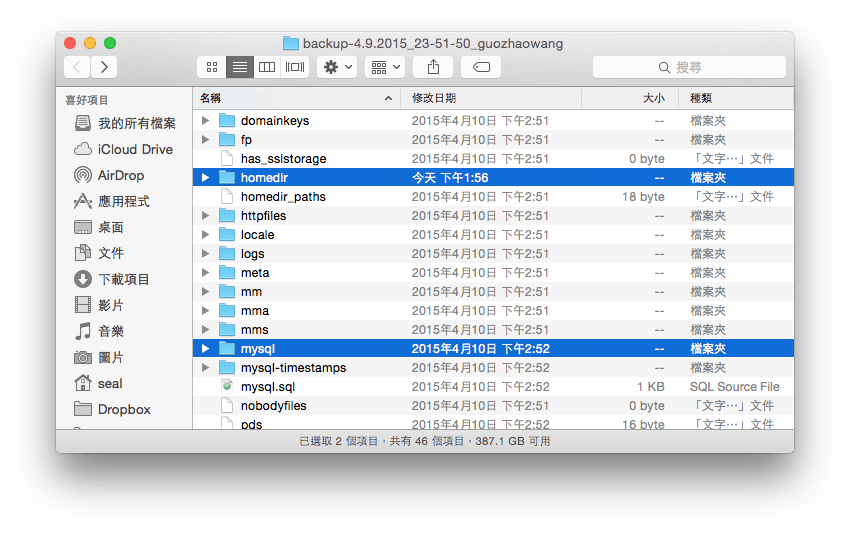Go forward with the right arrow button
Viewport: 850px width, 533px height.
coord(104,67)
